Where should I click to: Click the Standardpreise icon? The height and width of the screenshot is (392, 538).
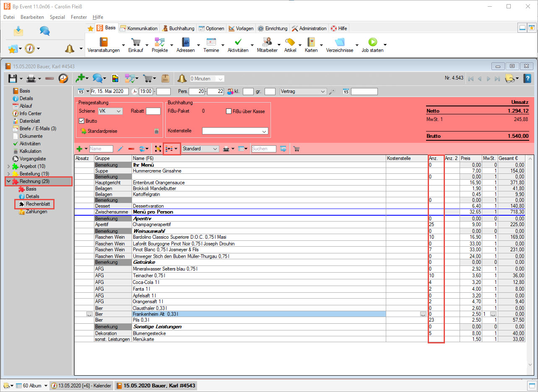click(x=83, y=131)
